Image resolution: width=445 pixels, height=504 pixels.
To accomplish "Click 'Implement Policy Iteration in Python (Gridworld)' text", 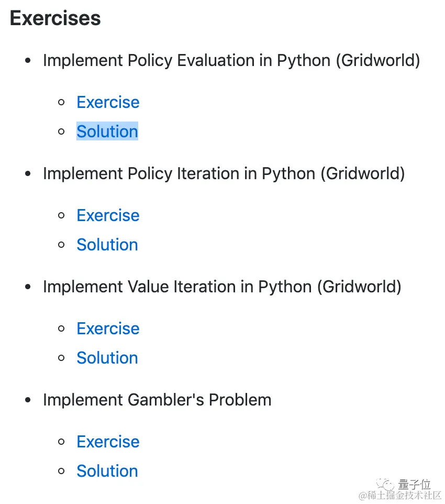I will (x=224, y=173).
